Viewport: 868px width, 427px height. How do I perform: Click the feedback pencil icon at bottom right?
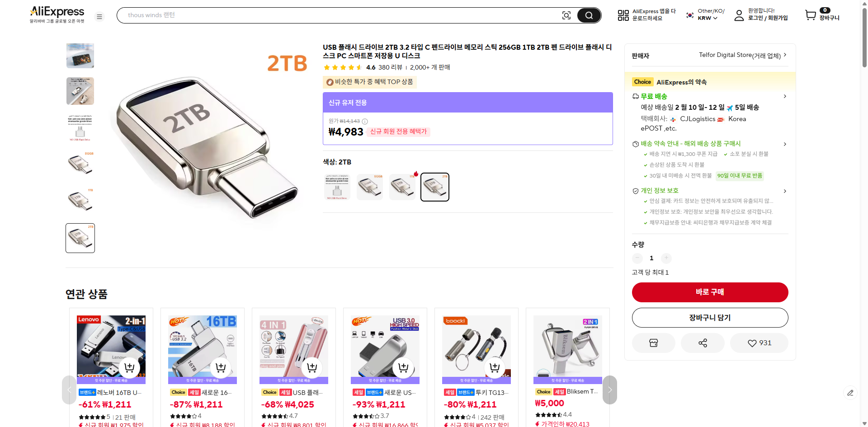pyautogui.click(x=851, y=393)
